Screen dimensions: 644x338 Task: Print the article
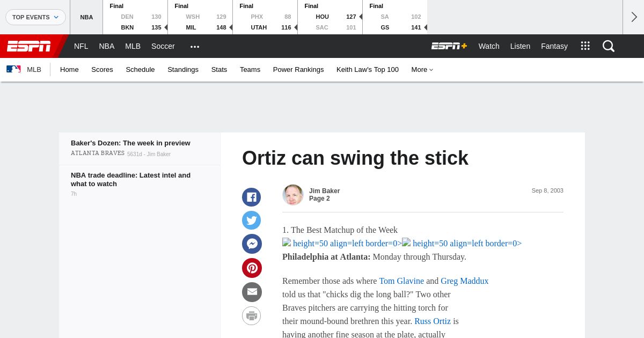252,315
